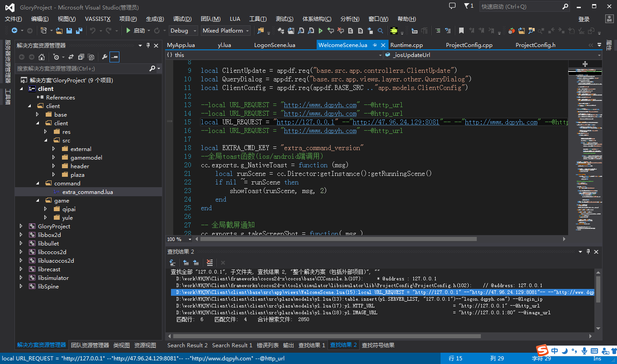Click the feedback speech bubble icon
617x364 pixels.
pos(452,6)
